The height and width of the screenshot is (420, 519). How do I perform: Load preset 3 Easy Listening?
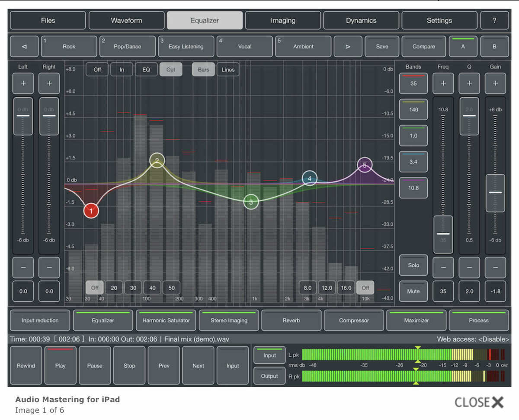[x=186, y=46]
